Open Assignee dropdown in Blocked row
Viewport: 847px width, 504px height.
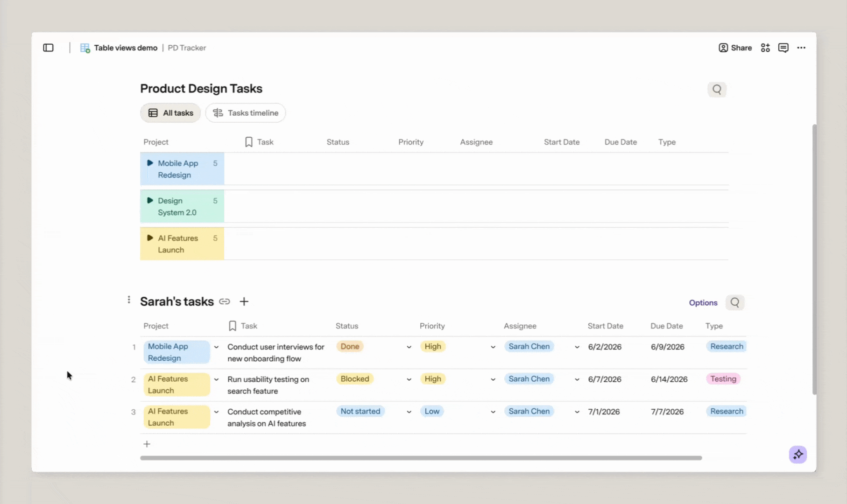pyautogui.click(x=577, y=379)
